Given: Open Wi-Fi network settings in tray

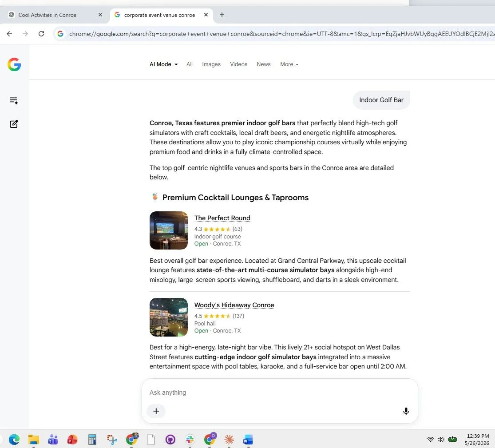Looking at the screenshot, I should (431, 439).
